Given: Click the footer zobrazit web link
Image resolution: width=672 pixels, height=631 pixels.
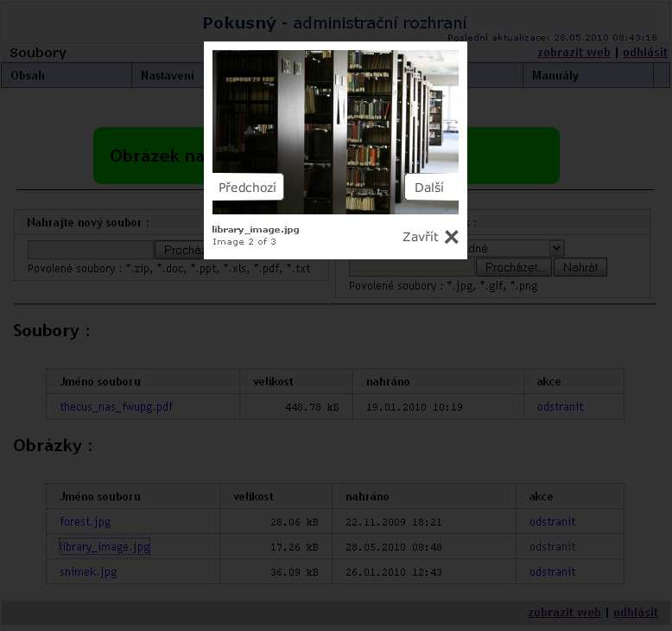Looking at the screenshot, I should click(x=563, y=612).
